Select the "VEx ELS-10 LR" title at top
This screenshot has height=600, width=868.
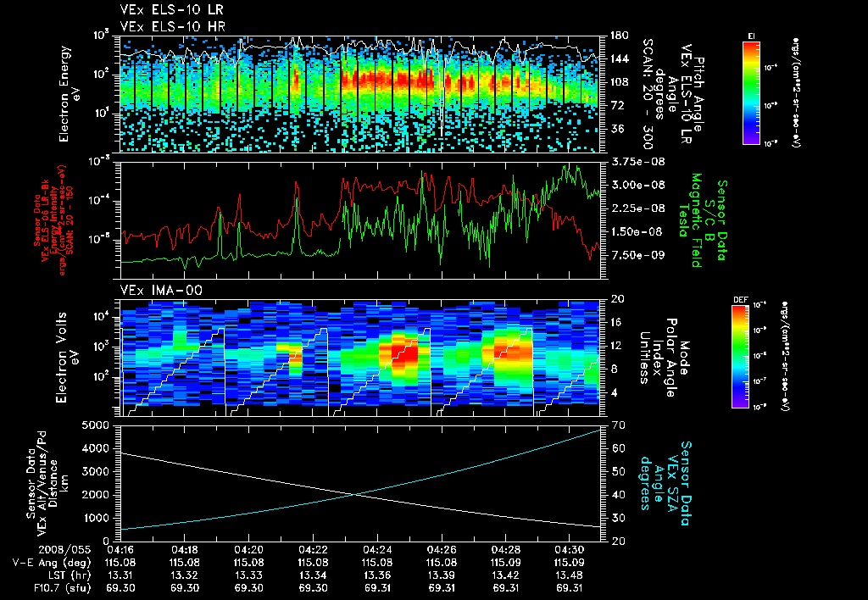point(171,10)
